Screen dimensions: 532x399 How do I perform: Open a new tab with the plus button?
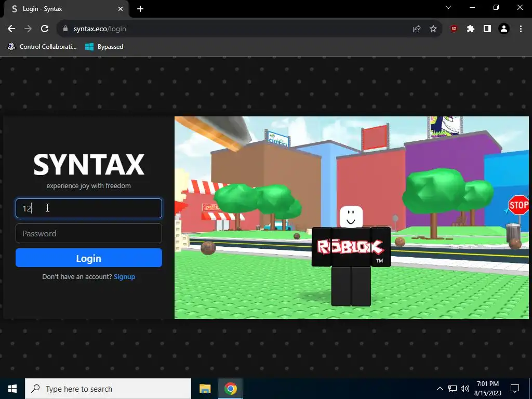click(140, 9)
